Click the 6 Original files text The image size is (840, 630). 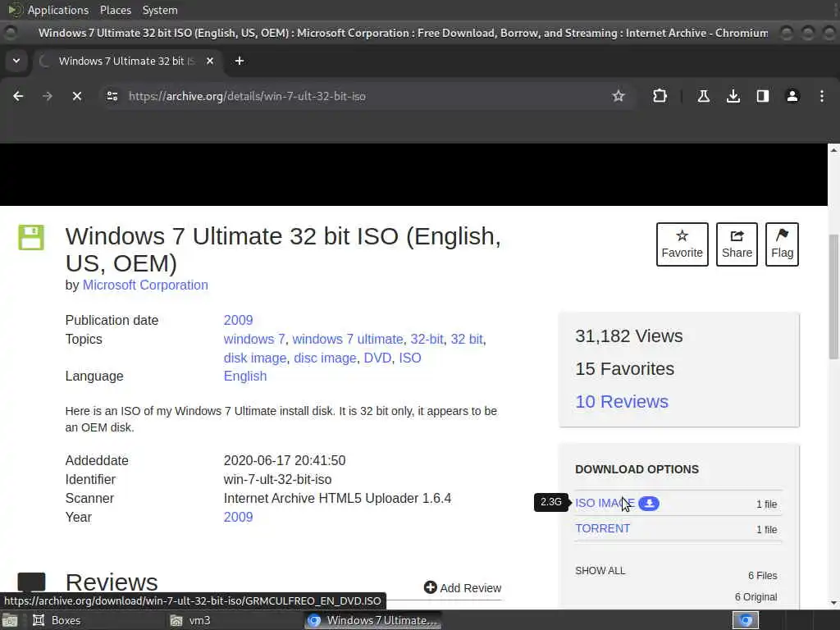756,597
